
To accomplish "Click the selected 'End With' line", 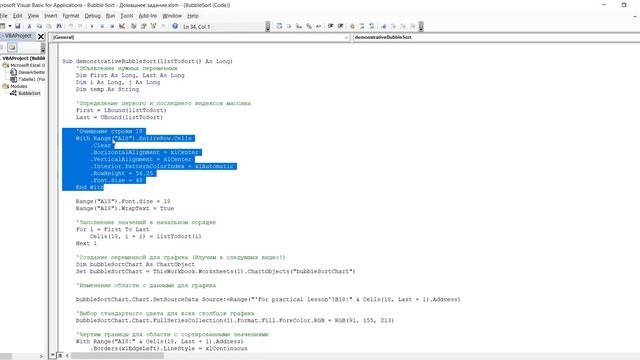I will [x=90, y=187].
